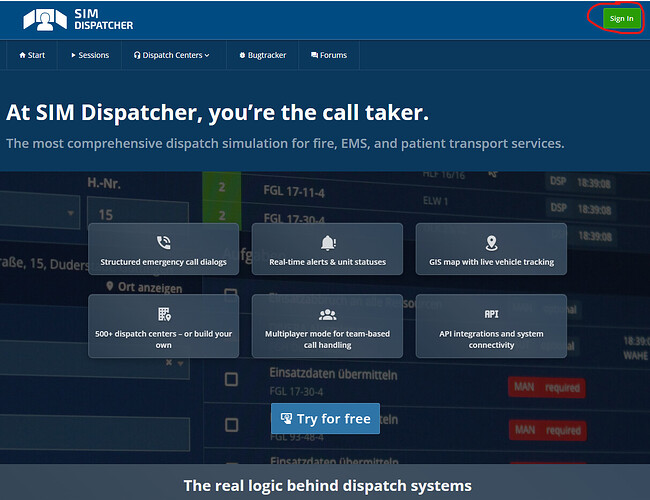Click the green Sign In button
Viewport: 650px width, 500px height.
click(621, 18)
